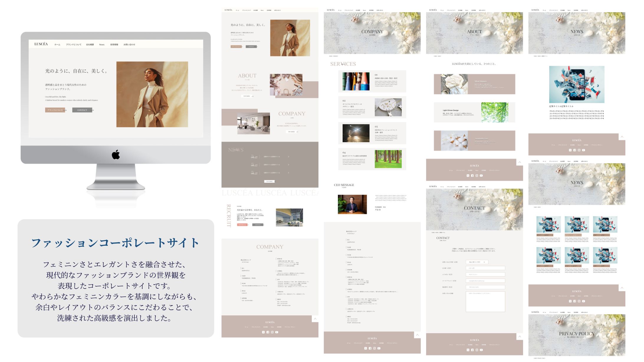Click the LUSCÉA logo in the site header
Screen dimensions: 644x362
41,44
